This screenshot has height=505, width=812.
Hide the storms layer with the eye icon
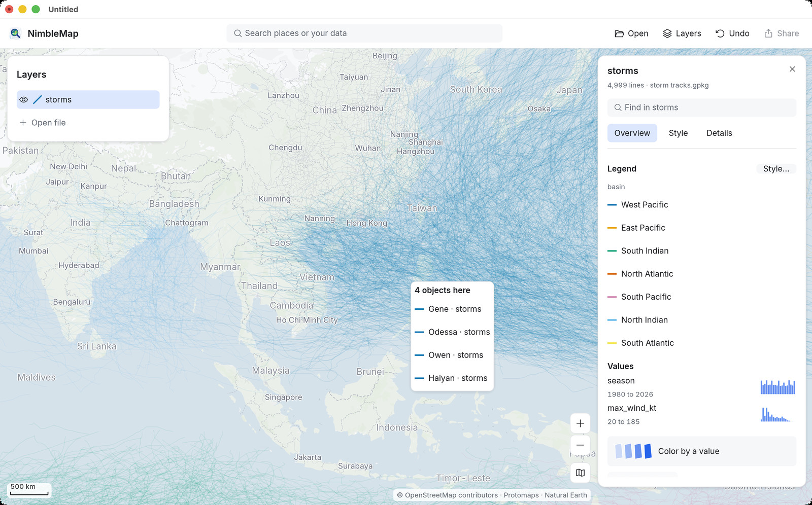24,100
